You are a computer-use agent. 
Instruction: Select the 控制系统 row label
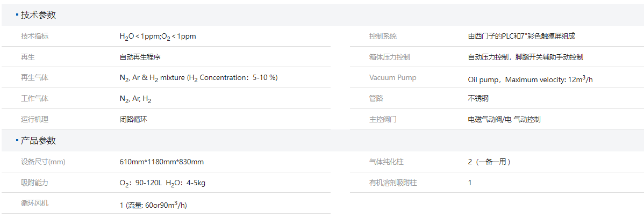pyautogui.click(x=383, y=37)
